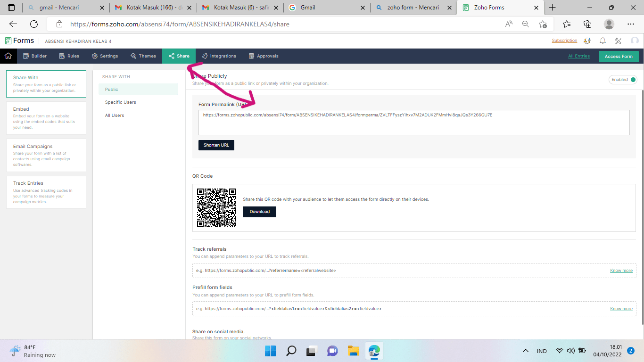
Task: Go to the Settings tab
Action: coord(105,56)
